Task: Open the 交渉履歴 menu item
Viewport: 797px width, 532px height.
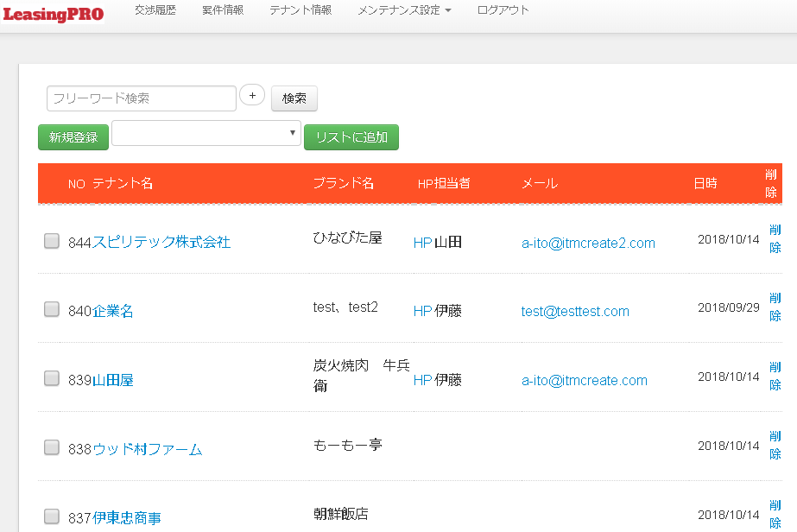Action: point(155,10)
